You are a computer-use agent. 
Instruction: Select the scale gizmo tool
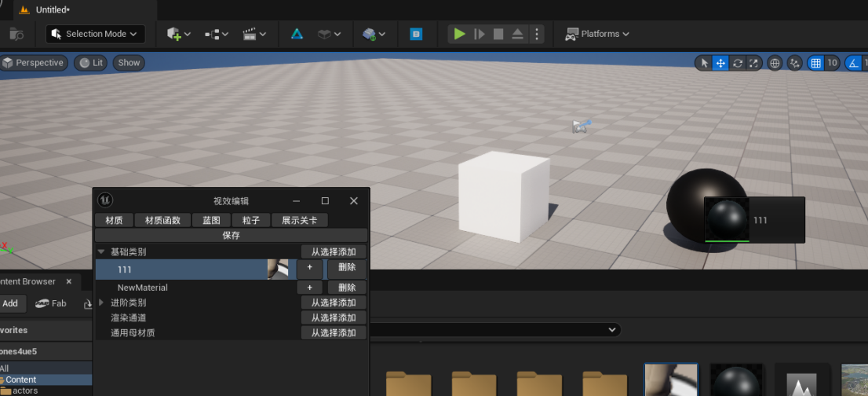[x=753, y=63]
